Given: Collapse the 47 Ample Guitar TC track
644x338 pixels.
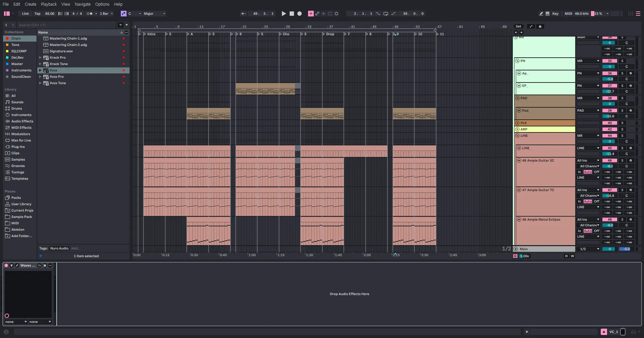Looking at the screenshot, I should 519,190.
